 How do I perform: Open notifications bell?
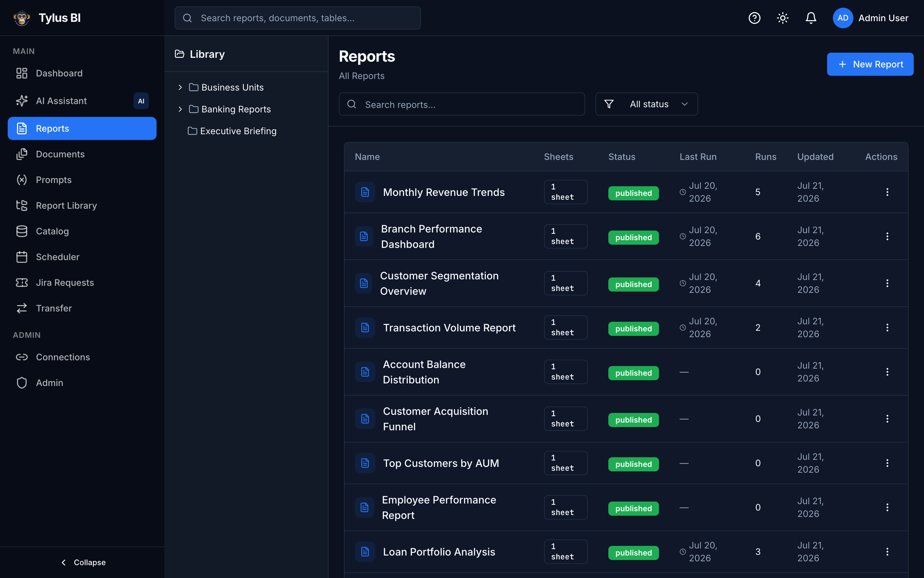pos(811,18)
